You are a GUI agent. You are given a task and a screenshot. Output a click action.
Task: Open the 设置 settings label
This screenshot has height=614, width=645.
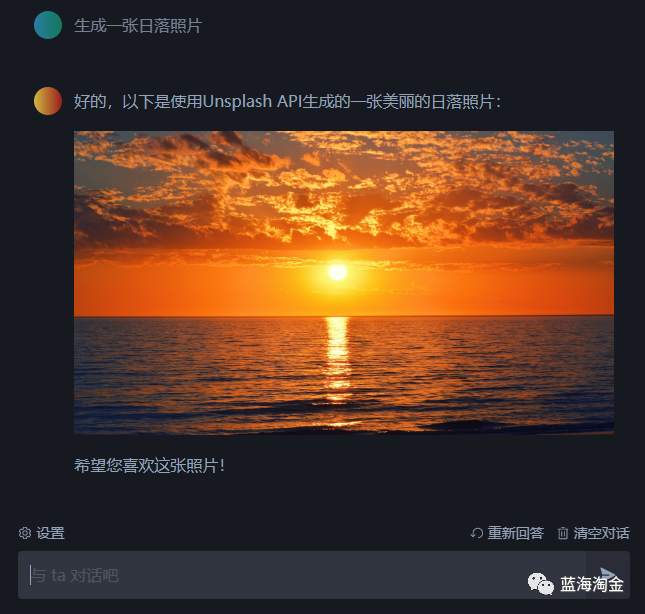pyautogui.click(x=50, y=533)
